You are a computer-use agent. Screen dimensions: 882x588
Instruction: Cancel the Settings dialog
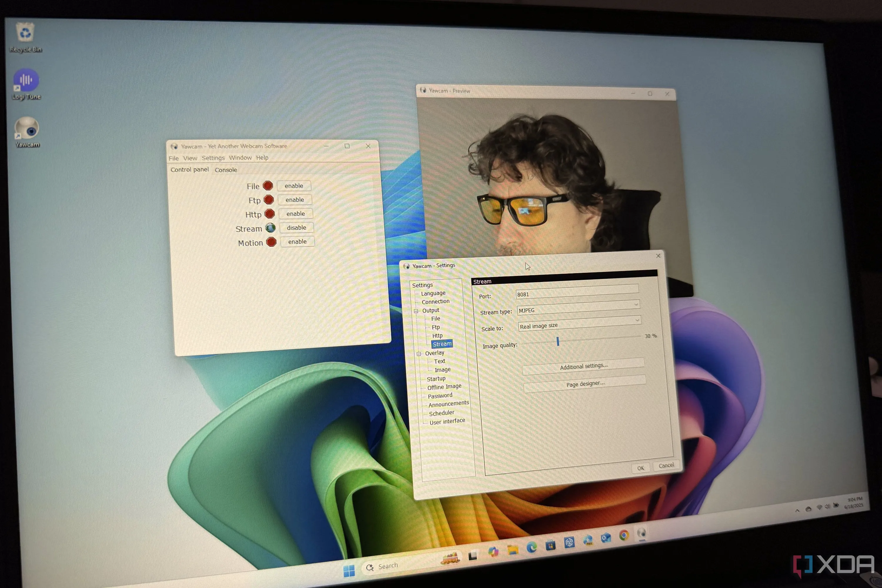[x=666, y=465]
